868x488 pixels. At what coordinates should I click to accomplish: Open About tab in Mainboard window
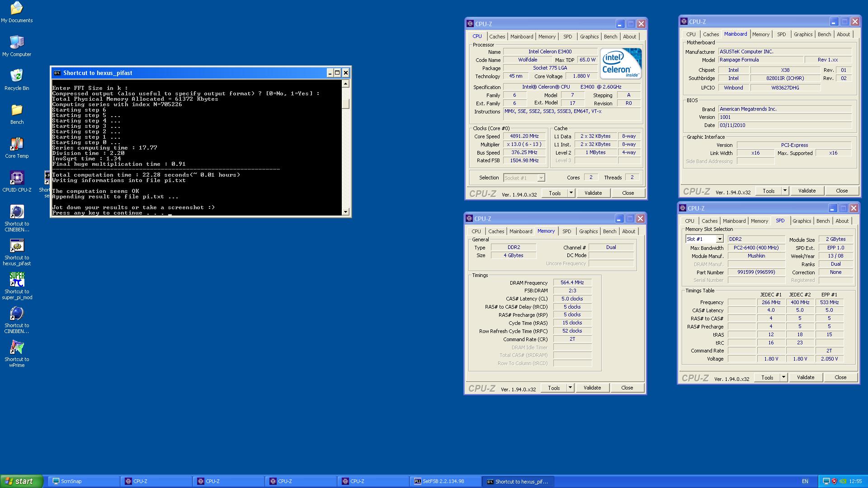tap(844, 34)
